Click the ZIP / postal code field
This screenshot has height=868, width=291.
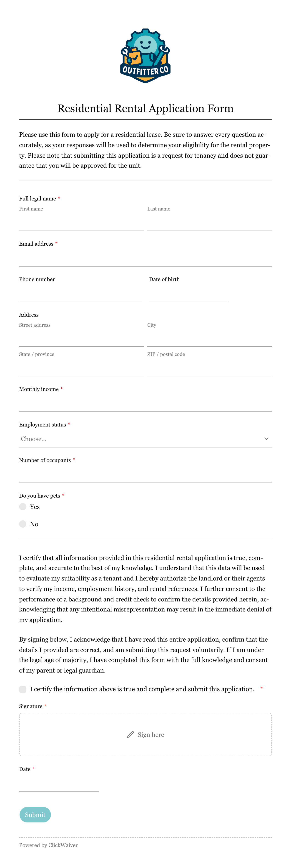(209, 368)
